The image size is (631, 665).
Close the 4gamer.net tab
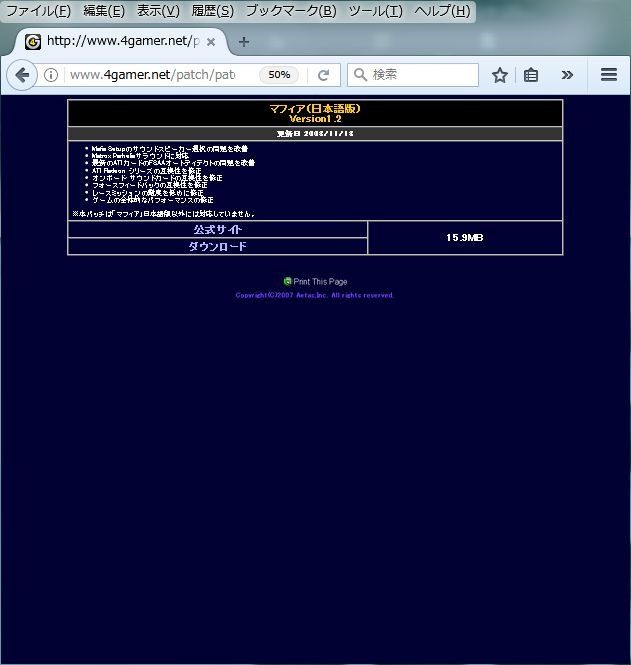coord(211,42)
